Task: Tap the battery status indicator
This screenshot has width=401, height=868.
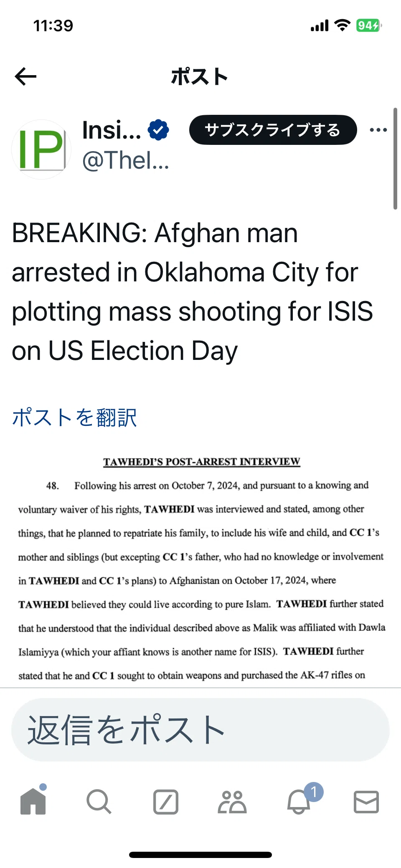Action: coord(369,26)
